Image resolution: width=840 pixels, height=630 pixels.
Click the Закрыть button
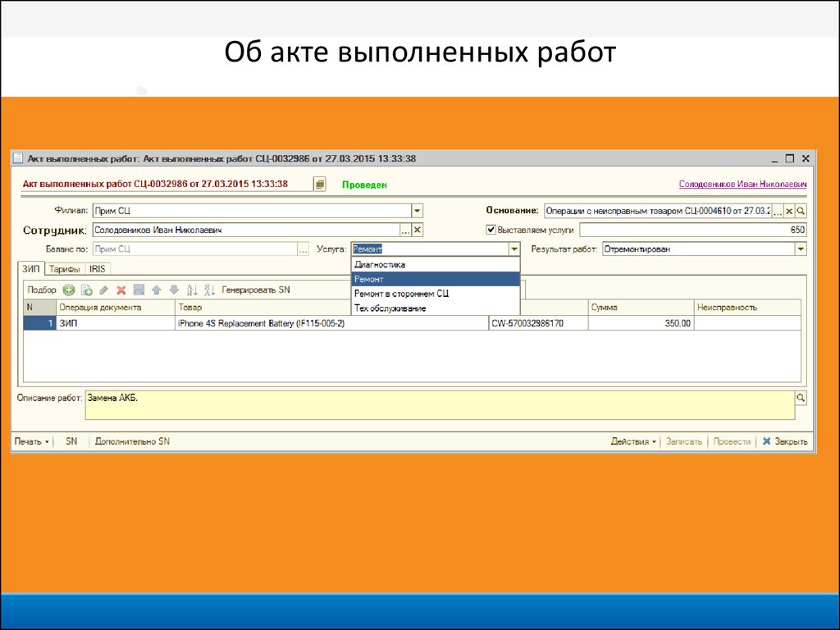(785, 441)
